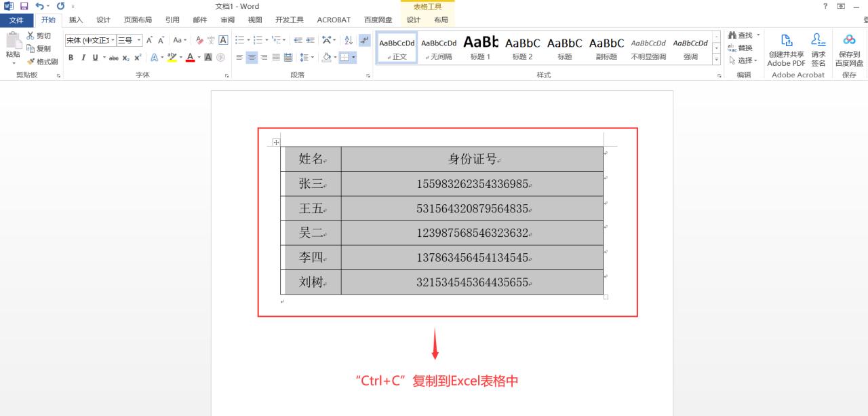
Task: Open the File (文件) tab
Action: (16, 20)
